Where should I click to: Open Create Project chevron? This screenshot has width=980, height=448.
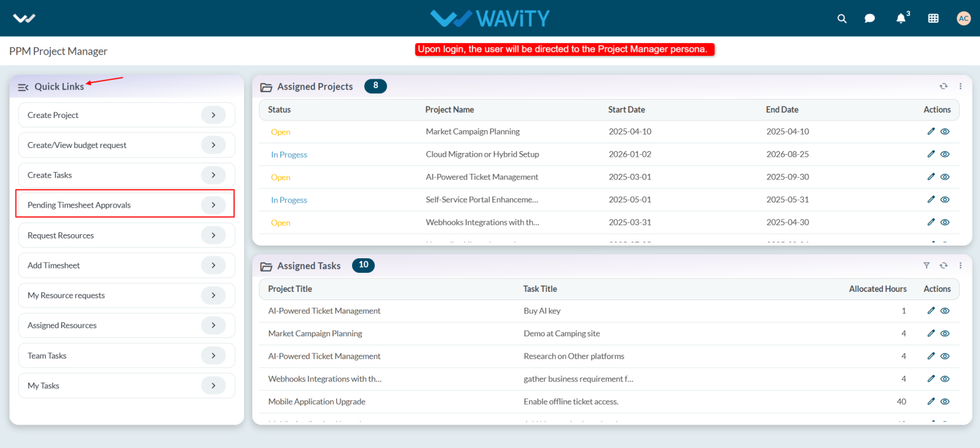point(213,115)
